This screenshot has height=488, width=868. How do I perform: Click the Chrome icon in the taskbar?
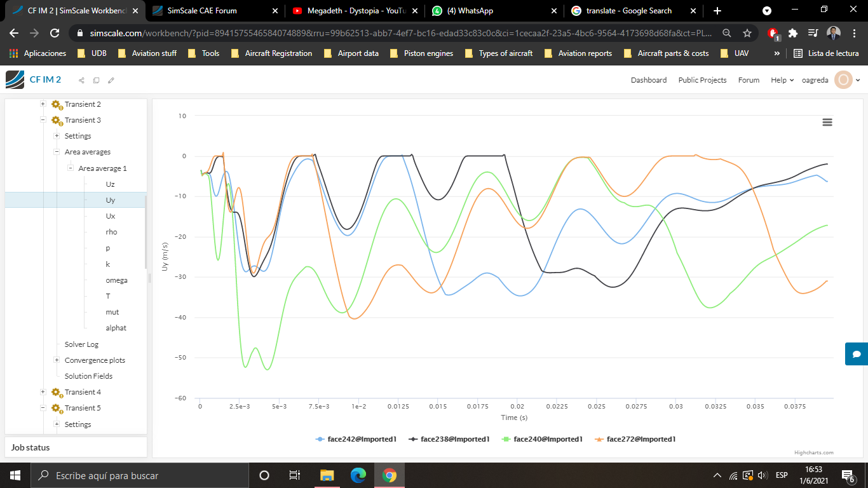390,475
